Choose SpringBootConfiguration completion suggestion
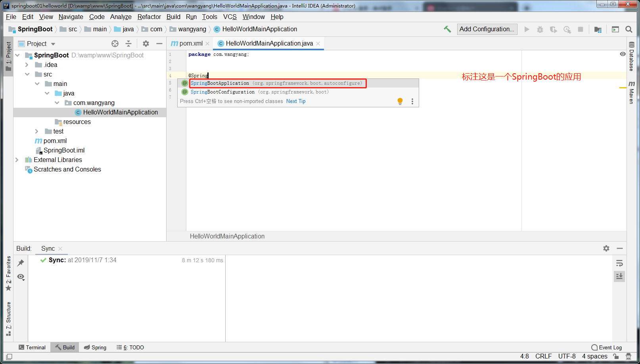 (298, 92)
